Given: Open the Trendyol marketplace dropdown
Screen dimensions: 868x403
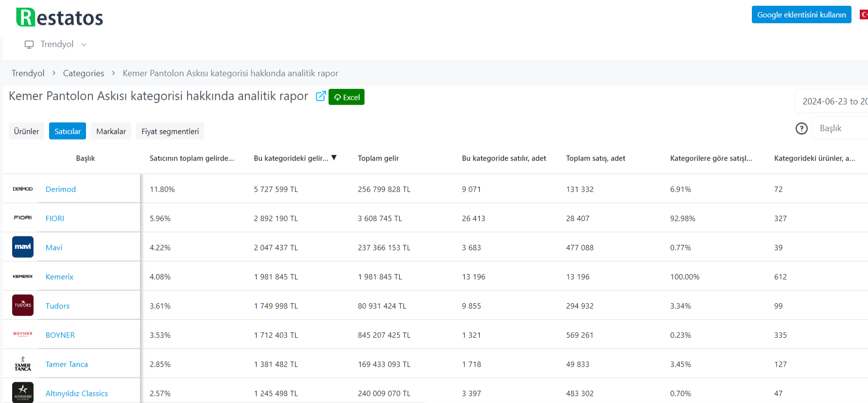Looking at the screenshot, I should coord(56,44).
